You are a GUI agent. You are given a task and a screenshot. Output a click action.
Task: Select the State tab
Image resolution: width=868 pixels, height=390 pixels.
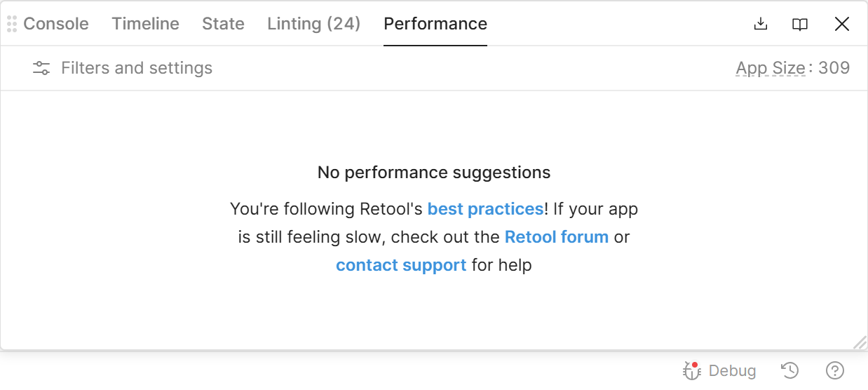[223, 24]
